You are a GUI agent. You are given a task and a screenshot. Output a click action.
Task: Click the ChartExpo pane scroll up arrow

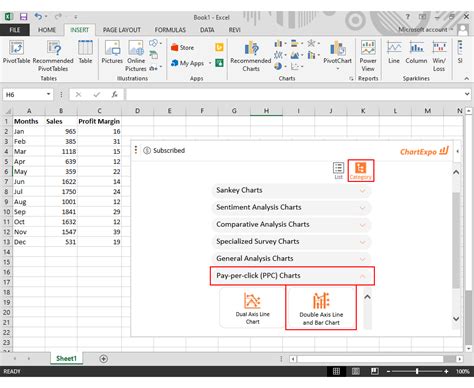pos(456,172)
